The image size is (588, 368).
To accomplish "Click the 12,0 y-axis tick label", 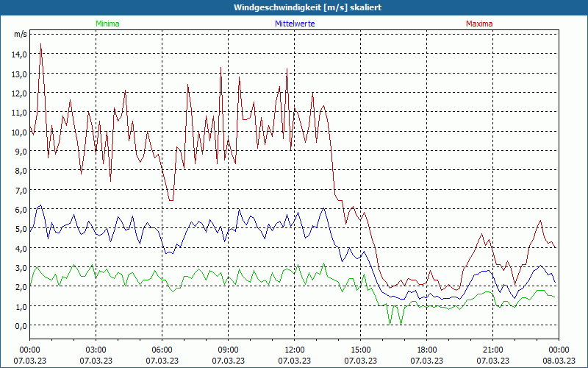I will [x=18, y=93].
